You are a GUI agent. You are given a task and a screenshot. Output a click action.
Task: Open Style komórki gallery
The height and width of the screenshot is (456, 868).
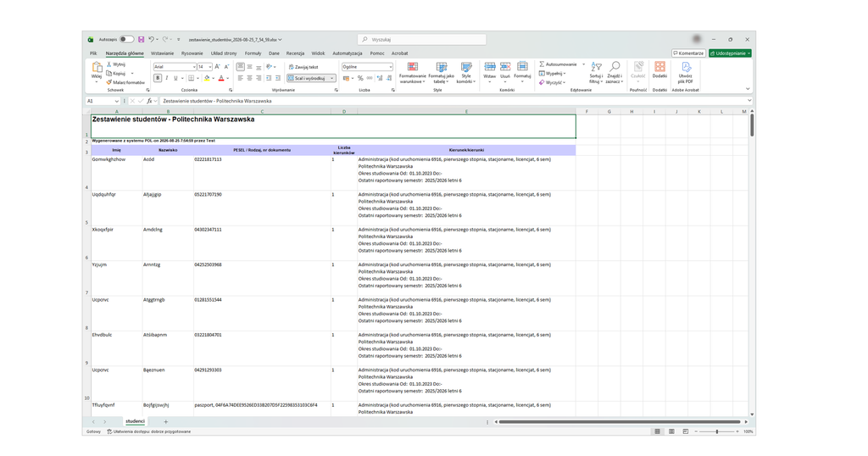[466, 73]
